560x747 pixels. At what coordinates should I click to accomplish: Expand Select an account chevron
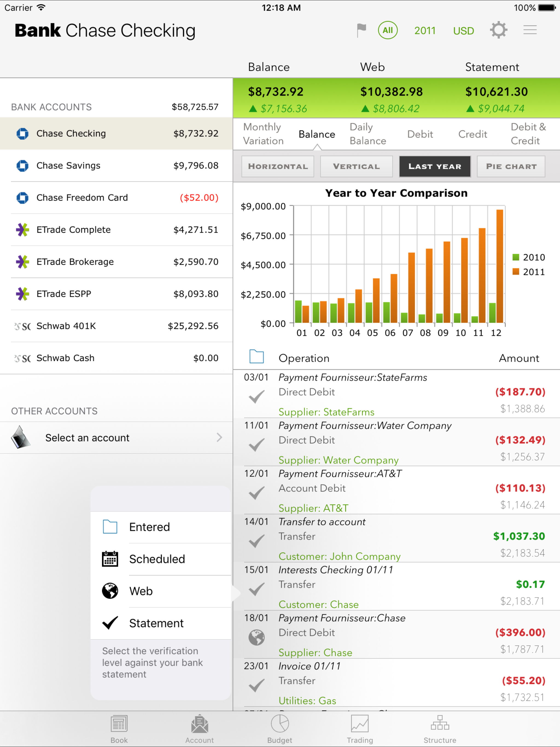point(219,437)
